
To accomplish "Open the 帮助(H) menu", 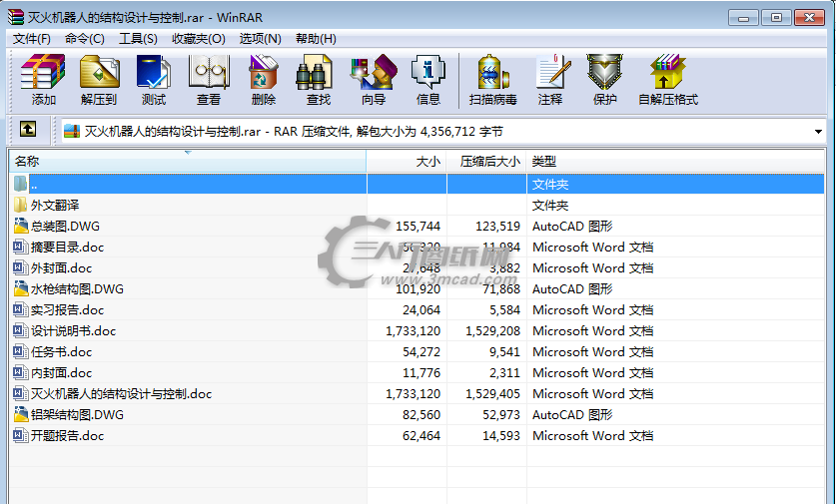I will pos(316,39).
